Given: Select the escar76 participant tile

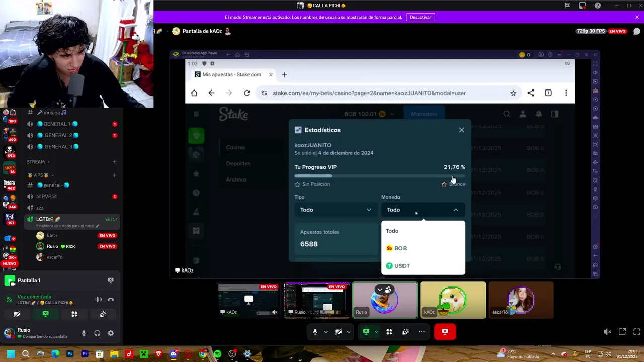Looking at the screenshot, I should [x=521, y=300].
